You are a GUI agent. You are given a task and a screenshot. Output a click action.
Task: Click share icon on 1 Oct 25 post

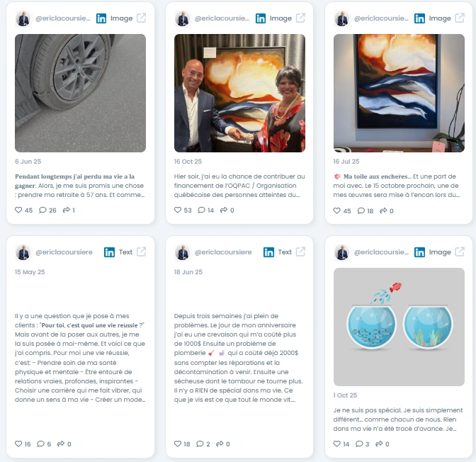click(379, 444)
